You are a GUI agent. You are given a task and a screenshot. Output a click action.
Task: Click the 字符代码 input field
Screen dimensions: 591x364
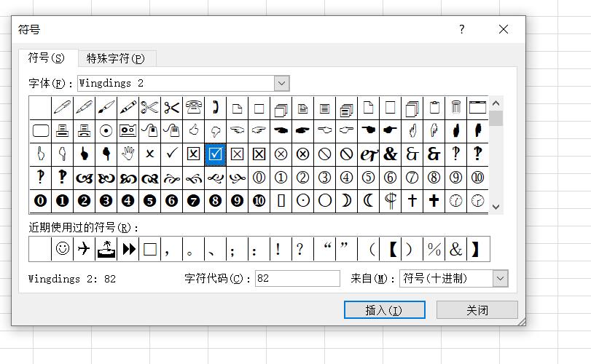(x=297, y=278)
